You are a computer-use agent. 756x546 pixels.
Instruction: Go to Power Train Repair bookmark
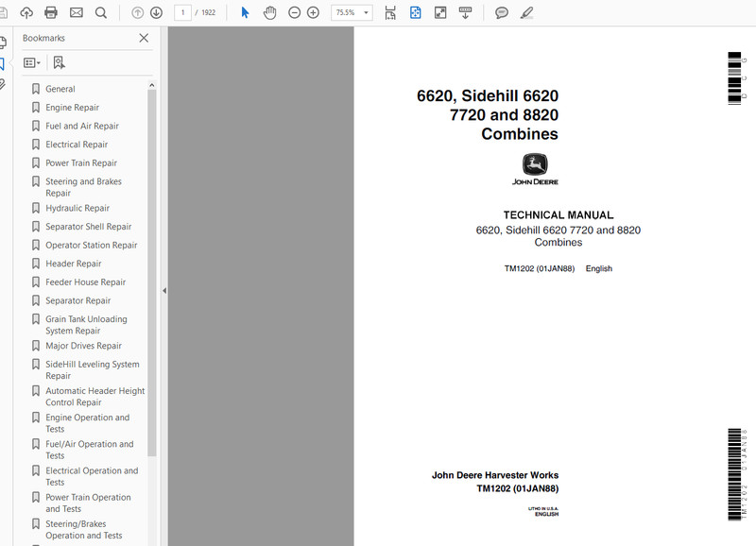pyautogui.click(x=81, y=162)
